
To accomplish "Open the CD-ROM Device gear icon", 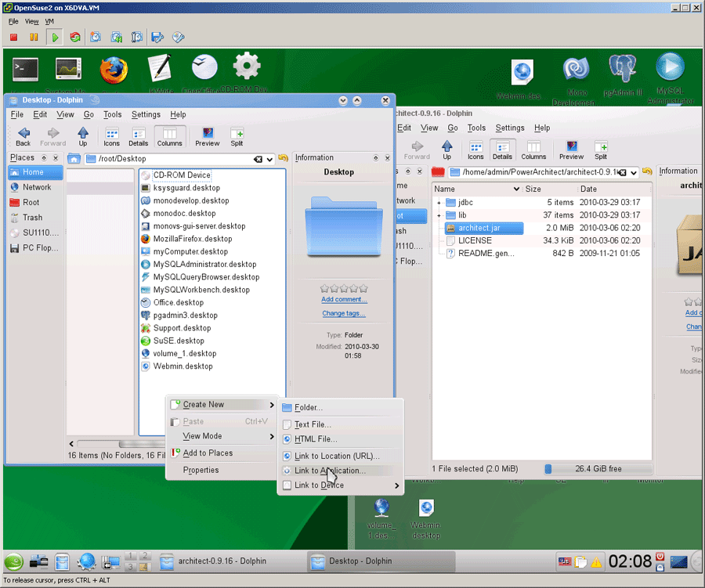I will tap(247, 67).
